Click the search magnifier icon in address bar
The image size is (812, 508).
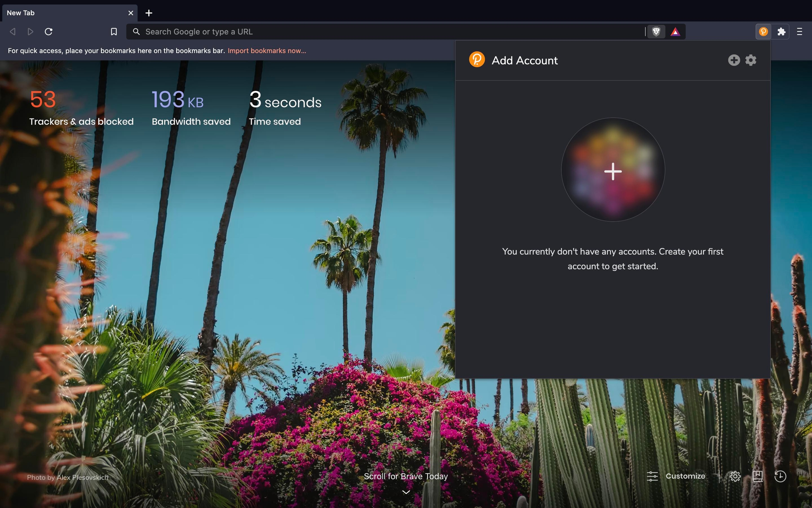point(136,32)
